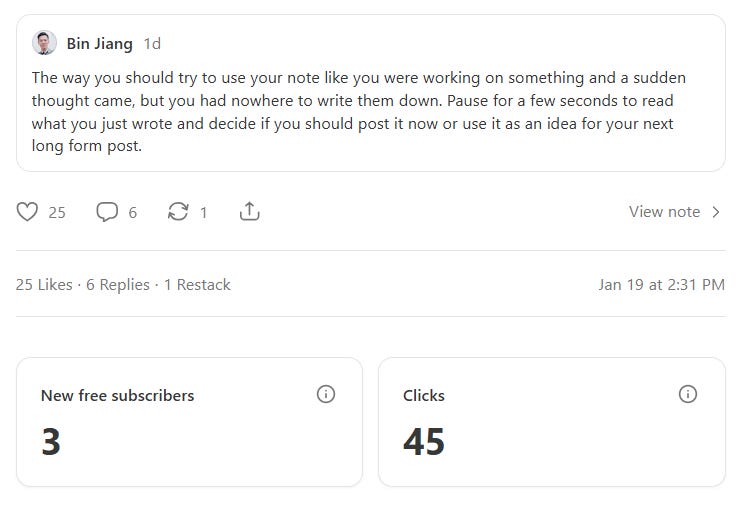
Task: Open the New free subscribers stat card
Action: coord(189,422)
